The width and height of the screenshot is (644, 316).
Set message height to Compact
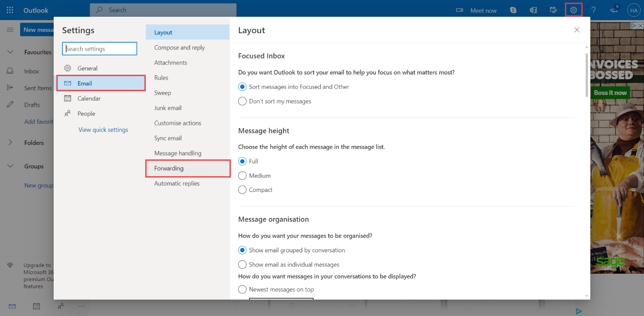(242, 189)
